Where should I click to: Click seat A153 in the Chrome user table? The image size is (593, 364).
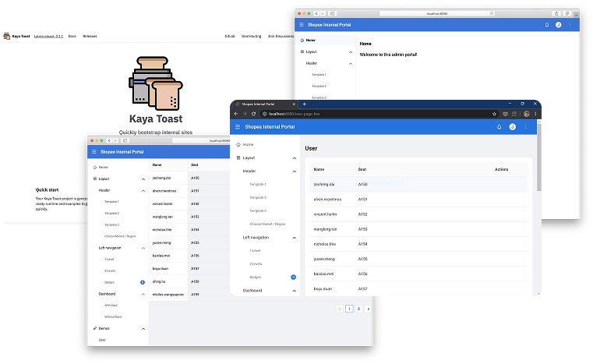(x=362, y=229)
